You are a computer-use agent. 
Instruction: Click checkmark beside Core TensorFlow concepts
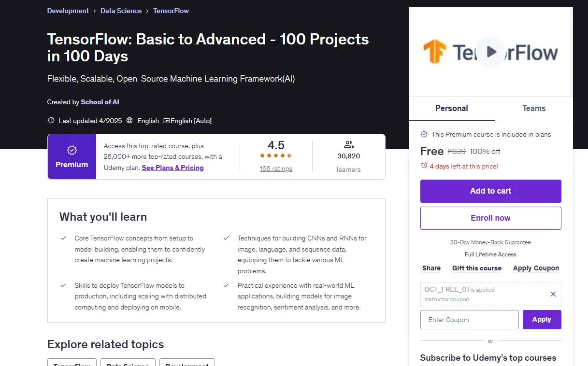tap(63, 238)
